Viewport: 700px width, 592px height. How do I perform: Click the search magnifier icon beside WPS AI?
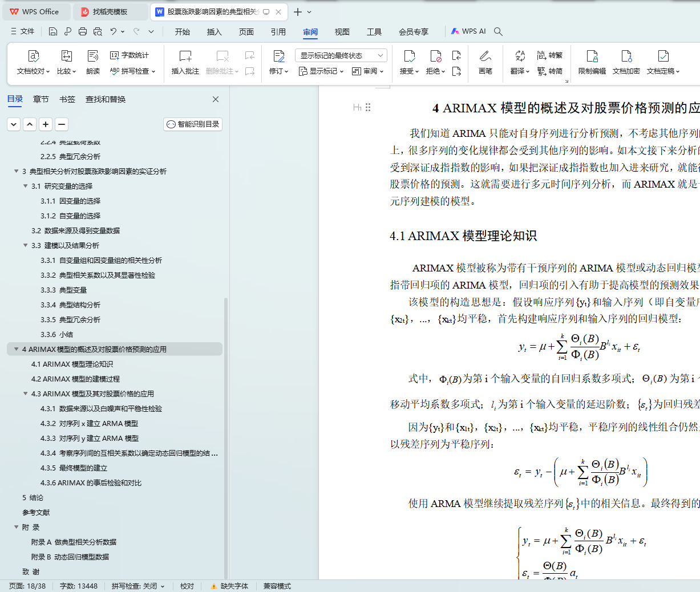tap(498, 31)
